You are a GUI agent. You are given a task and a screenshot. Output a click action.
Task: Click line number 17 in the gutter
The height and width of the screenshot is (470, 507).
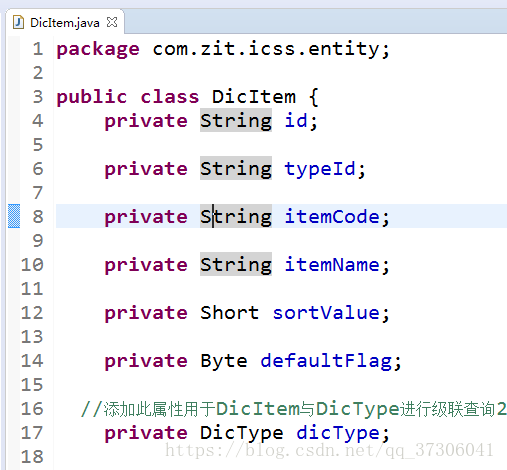tap(32, 433)
